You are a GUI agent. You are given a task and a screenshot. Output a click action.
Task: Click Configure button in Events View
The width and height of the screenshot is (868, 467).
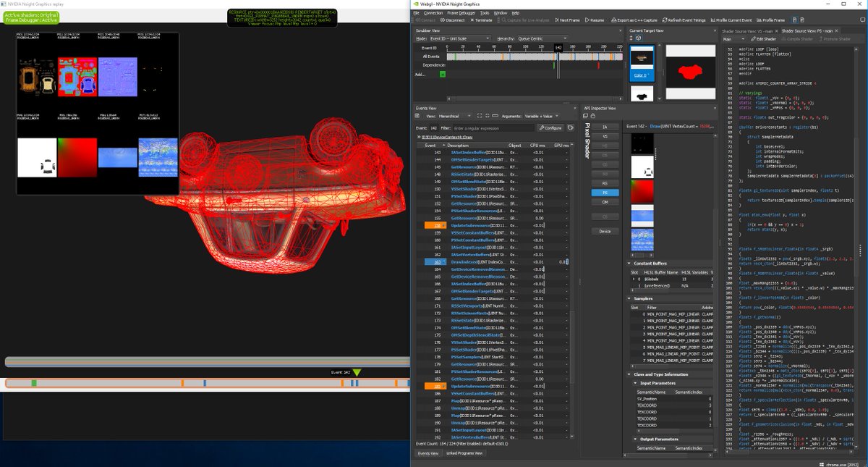coord(549,127)
